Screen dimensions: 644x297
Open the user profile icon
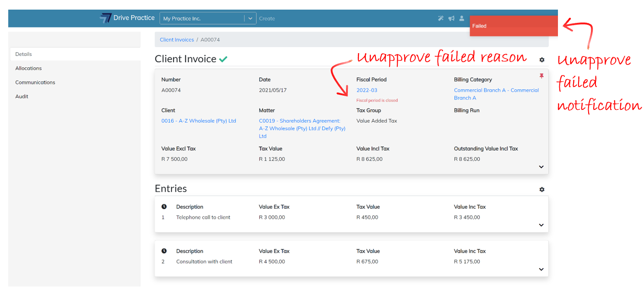462,18
